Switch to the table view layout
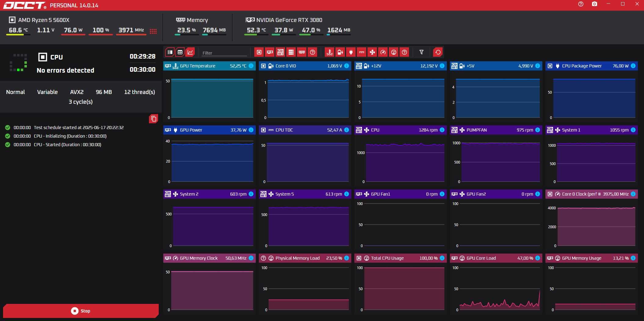 180,52
